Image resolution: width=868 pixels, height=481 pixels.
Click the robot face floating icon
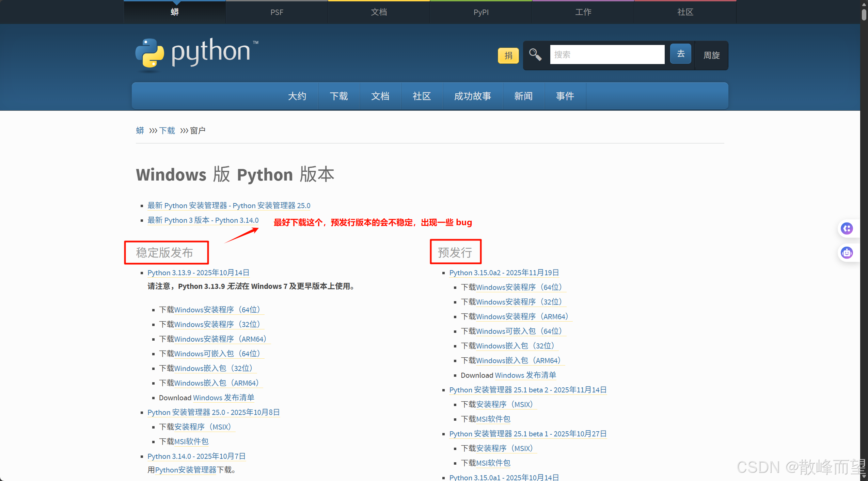[847, 253]
